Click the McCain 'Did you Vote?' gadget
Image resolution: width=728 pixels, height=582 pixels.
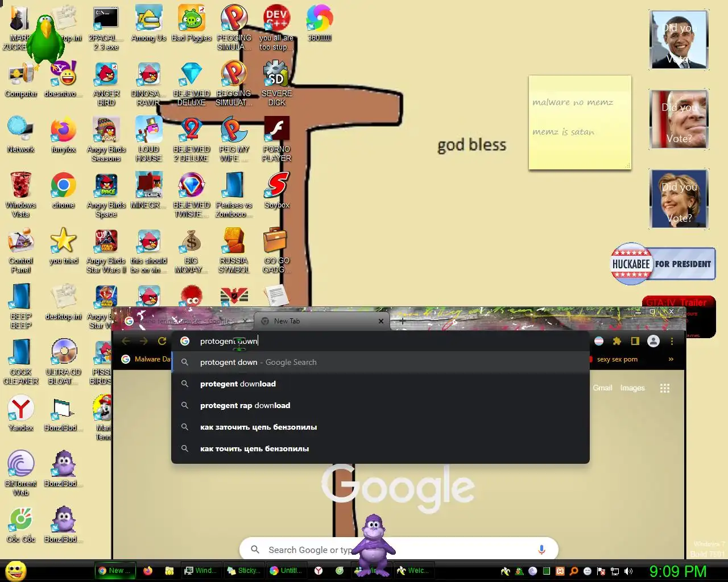(x=679, y=119)
